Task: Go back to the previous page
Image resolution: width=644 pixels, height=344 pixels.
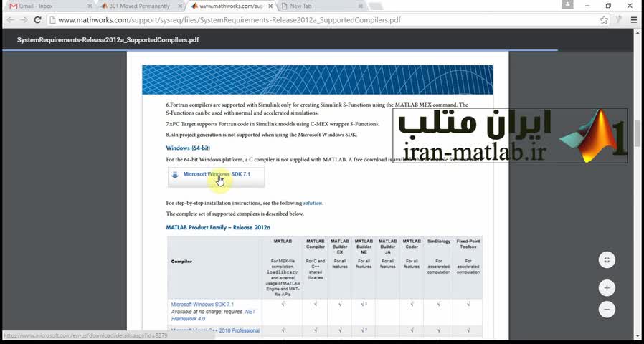Action: (10, 19)
